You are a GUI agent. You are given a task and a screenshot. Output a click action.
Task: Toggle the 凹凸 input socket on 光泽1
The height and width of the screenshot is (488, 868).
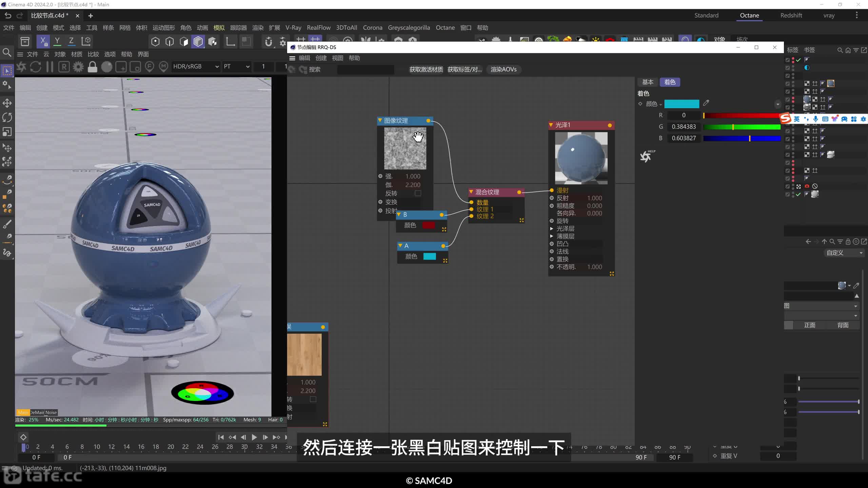(552, 244)
